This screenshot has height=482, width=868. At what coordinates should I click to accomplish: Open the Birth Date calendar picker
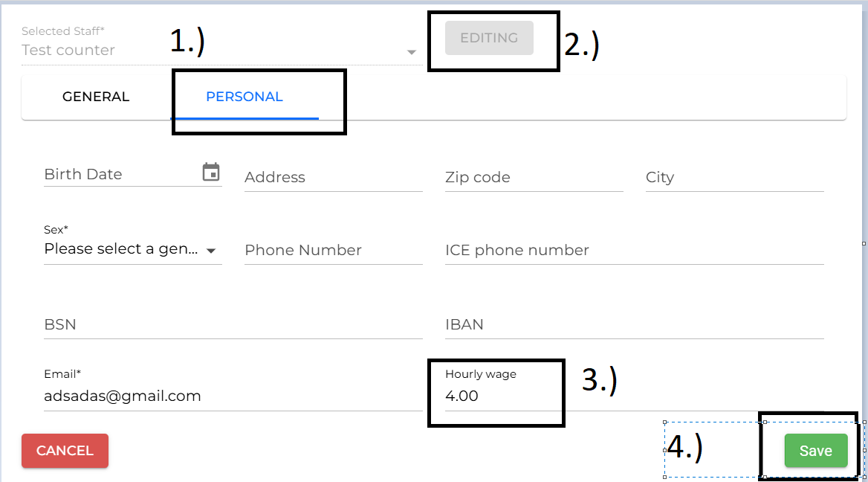211,173
